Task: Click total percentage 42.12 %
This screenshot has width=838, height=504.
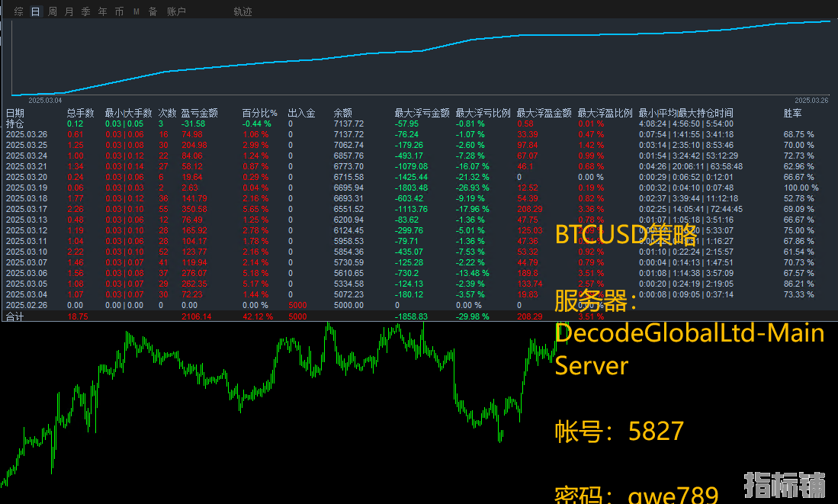Action: click(x=258, y=316)
